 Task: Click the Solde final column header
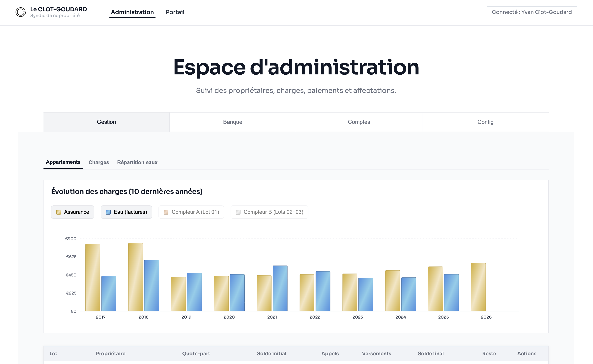click(430, 353)
